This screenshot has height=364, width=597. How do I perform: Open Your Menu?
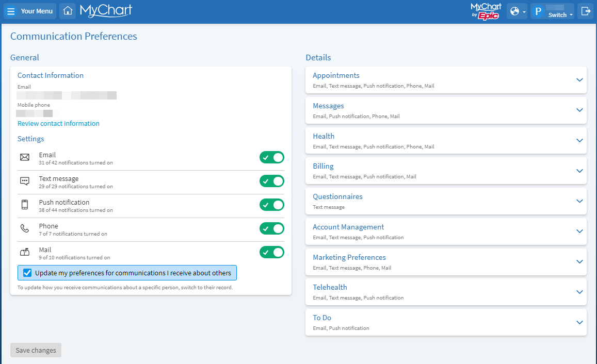pos(30,11)
